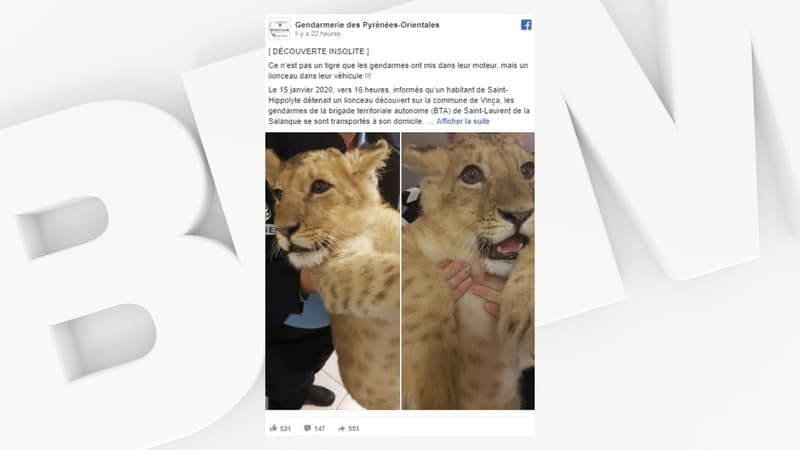
Task: Open the Gendarmerie page profile avatar
Action: pyautogui.click(x=279, y=29)
